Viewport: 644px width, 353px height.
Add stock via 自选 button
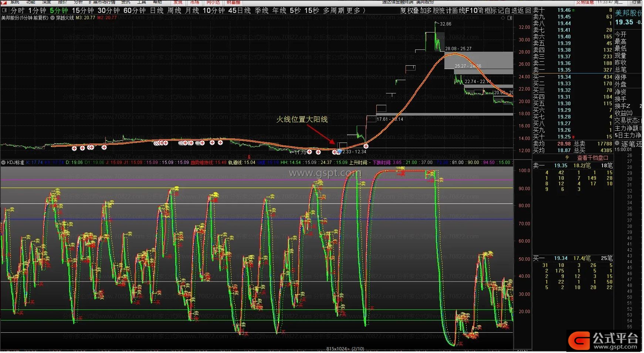(x=510, y=10)
